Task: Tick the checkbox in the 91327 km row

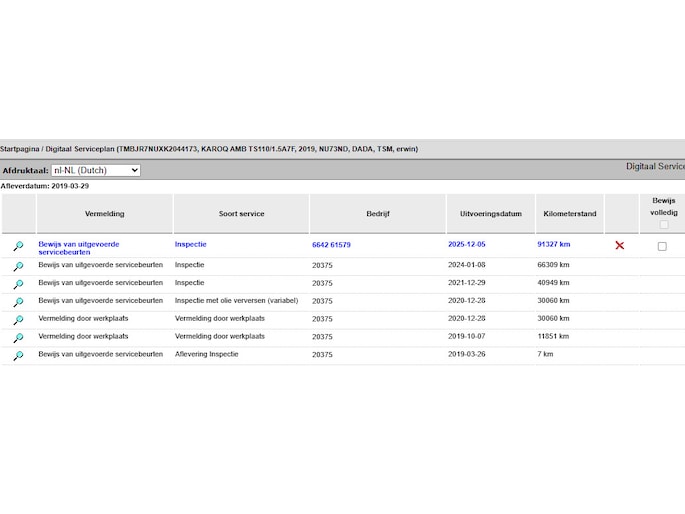Action: coord(662,246)
